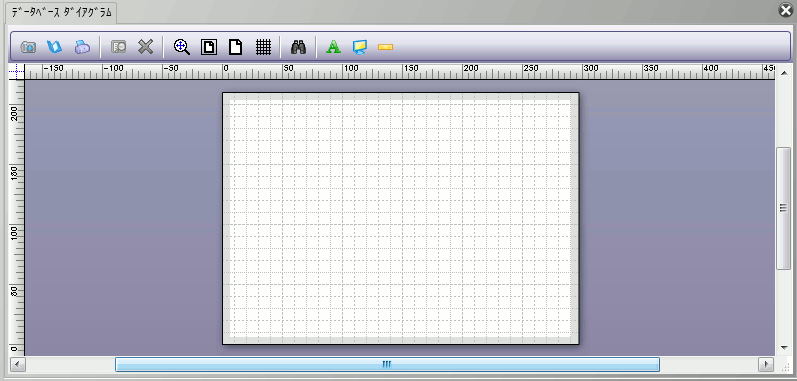Toggle the grid display icon
The height and width of the screenshot is (381, 797).
pos(263,47)
